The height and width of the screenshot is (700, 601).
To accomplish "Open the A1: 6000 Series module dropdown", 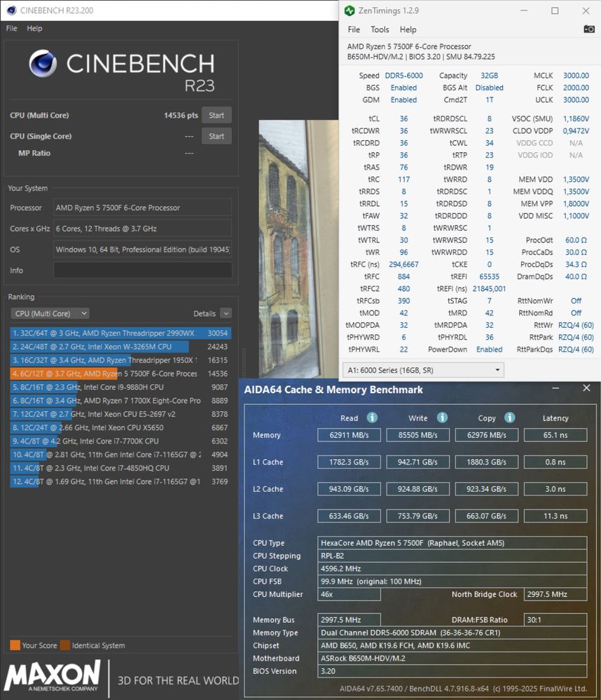I will (x=423, y=370).
